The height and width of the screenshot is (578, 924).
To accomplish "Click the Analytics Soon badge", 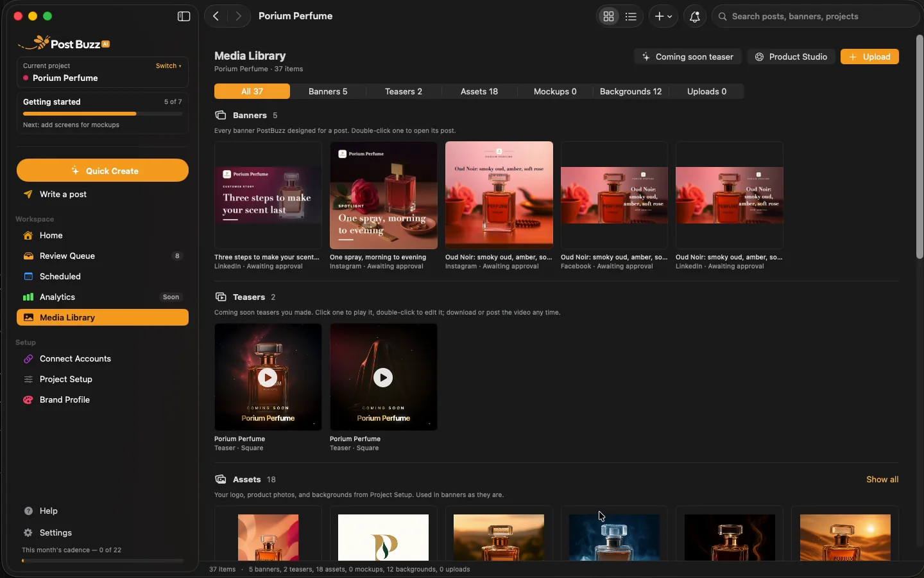I will point(171,297).
